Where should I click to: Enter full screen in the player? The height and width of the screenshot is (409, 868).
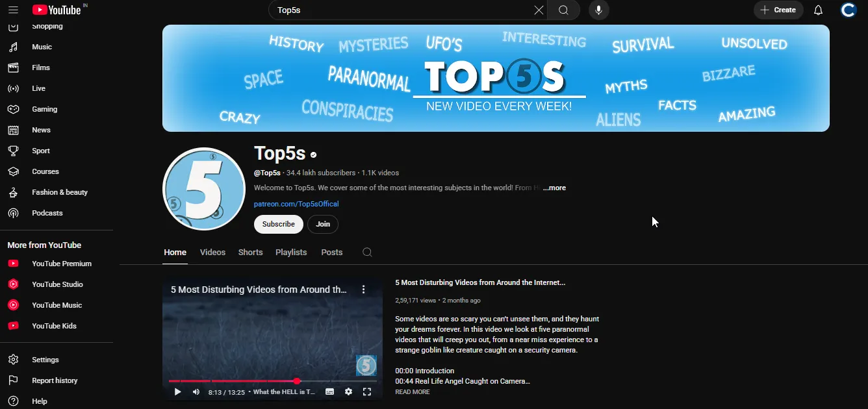tap(367, 391)
